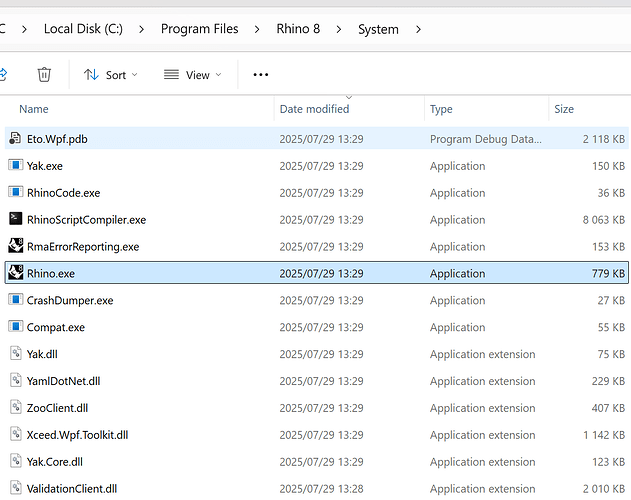Image resolution: width=631 pixels, height=500 pixels.
Task: Click the RhinoScriptCompiler.exe console icon
Action: (x=15, y=219)
